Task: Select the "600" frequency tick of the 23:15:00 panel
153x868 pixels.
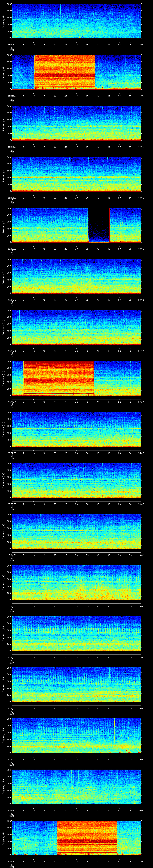Action: coord(9,69)
